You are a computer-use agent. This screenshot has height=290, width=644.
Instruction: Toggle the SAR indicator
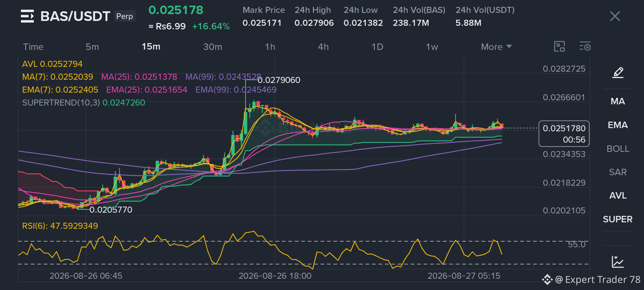[x=618, y=172]
